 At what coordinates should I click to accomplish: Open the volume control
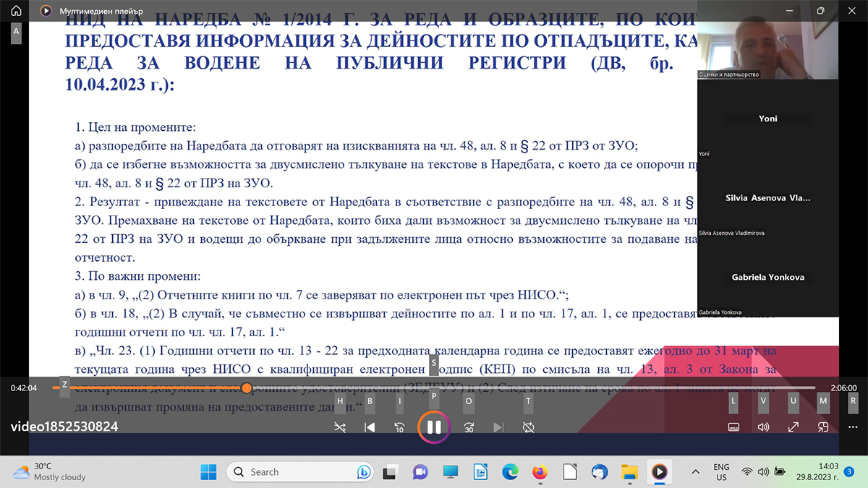point(763,427)
